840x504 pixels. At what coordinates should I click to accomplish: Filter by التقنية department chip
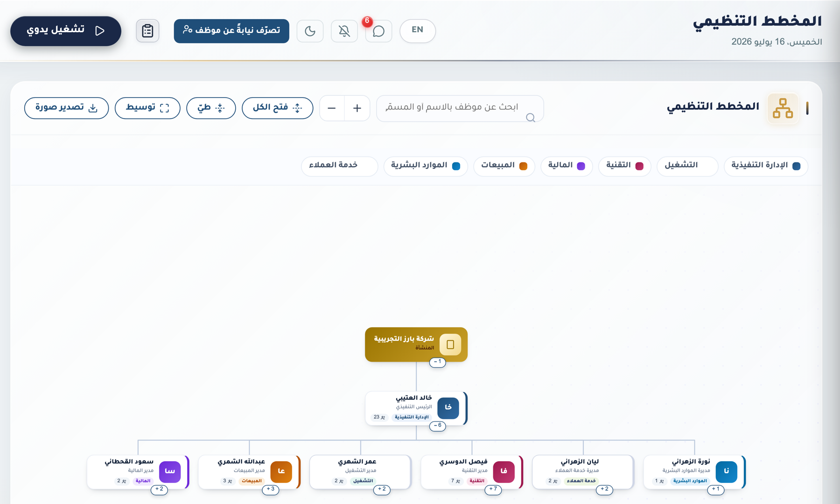click(624, 166)
